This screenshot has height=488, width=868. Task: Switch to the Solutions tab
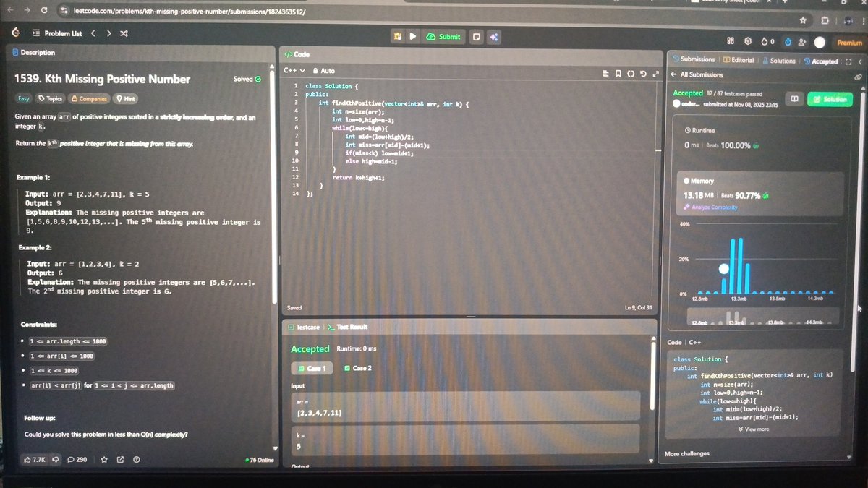pos(778,61)
